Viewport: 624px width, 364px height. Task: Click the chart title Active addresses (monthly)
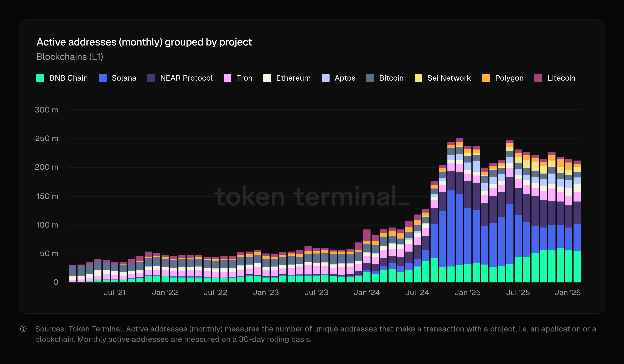(144, 42)
